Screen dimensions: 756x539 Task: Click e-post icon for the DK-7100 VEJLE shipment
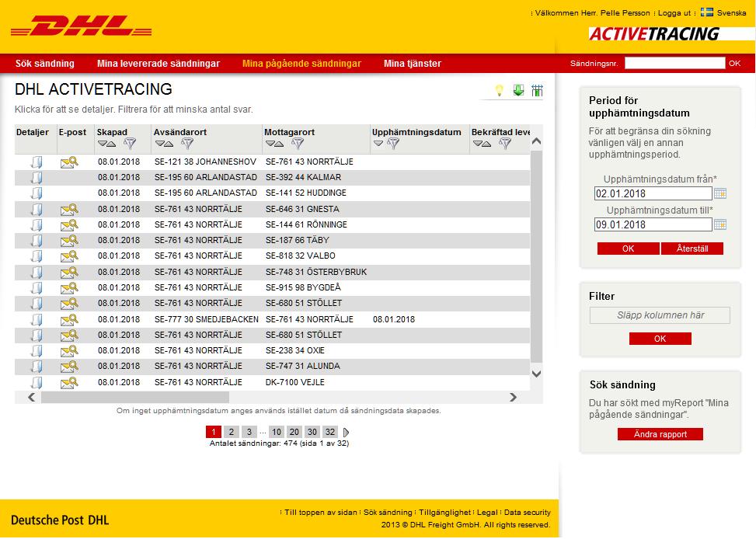pyautogui.click(x=69, y=382)
